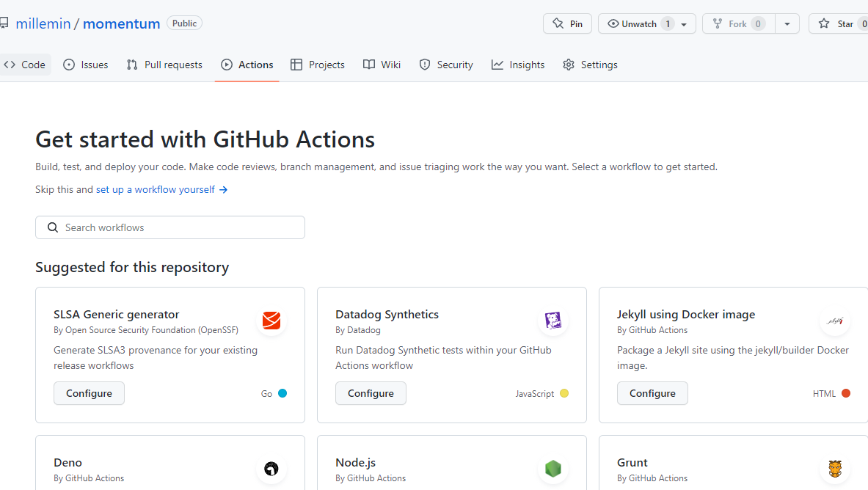Click the Issues circle icon

pos(69,65)
